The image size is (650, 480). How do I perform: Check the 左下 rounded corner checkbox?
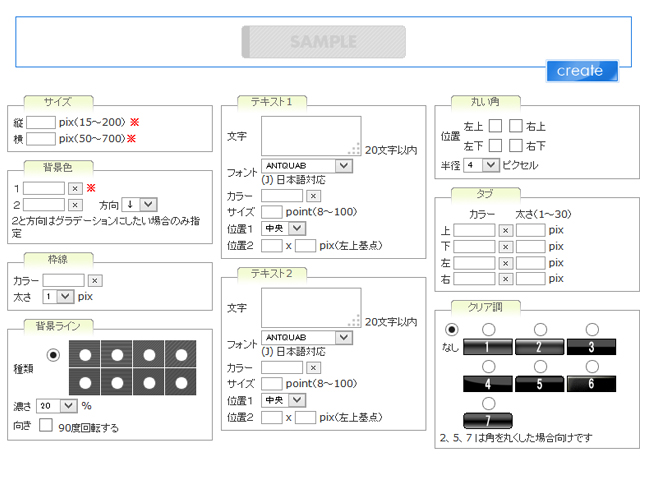pyautogui.click(x=495, y=145)
